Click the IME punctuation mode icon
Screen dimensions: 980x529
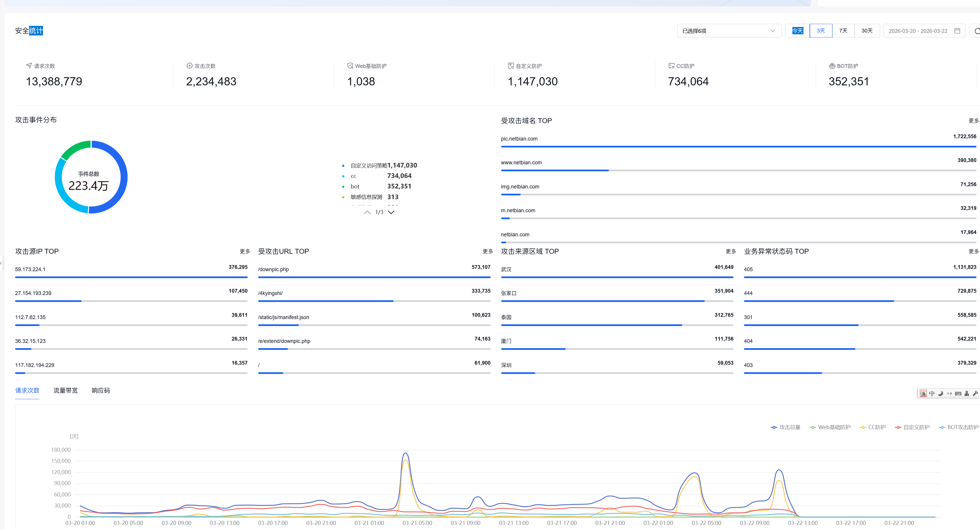(949, 394)
